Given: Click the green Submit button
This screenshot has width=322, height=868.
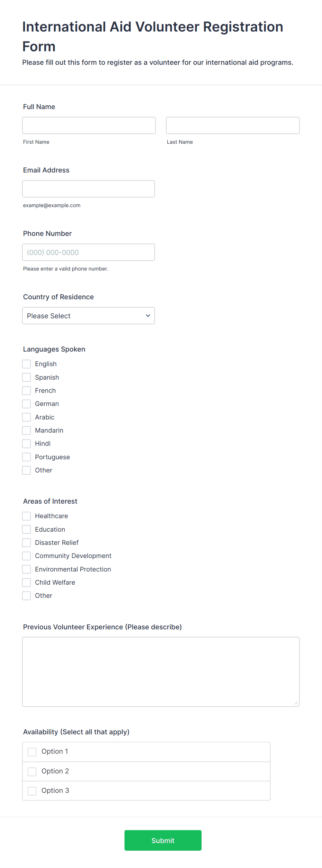Looking at the screenshot, I should (x=163, y=840).
